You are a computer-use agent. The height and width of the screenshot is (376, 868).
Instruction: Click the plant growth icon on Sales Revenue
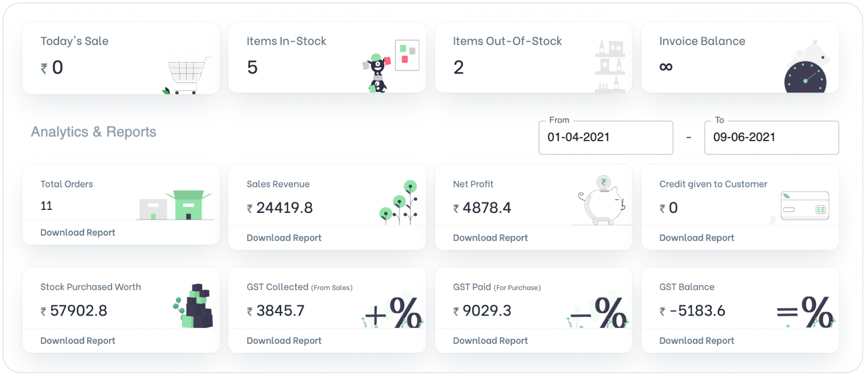coord(398,203)
